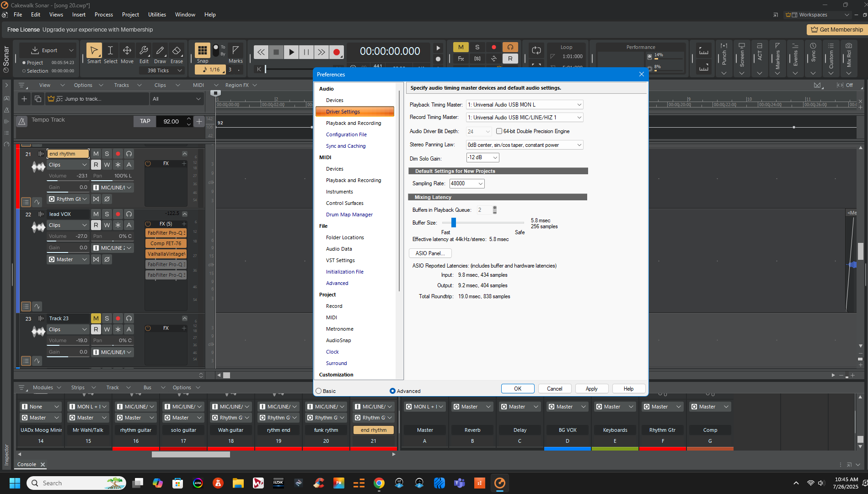This screenshot has height=494, width=868.
Task: Open the Stereo Panning Law dropdown
Action: coord(525,145)
